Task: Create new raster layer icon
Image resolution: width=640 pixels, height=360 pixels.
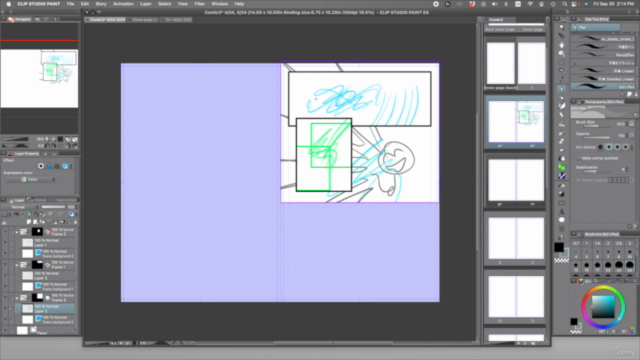Action: [x=29, y=222]
